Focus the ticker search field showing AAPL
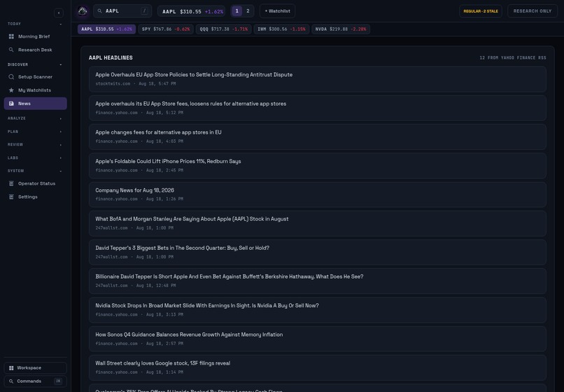Screen dimensions: 564x392 pyautogui.click(x=122, y=11)
